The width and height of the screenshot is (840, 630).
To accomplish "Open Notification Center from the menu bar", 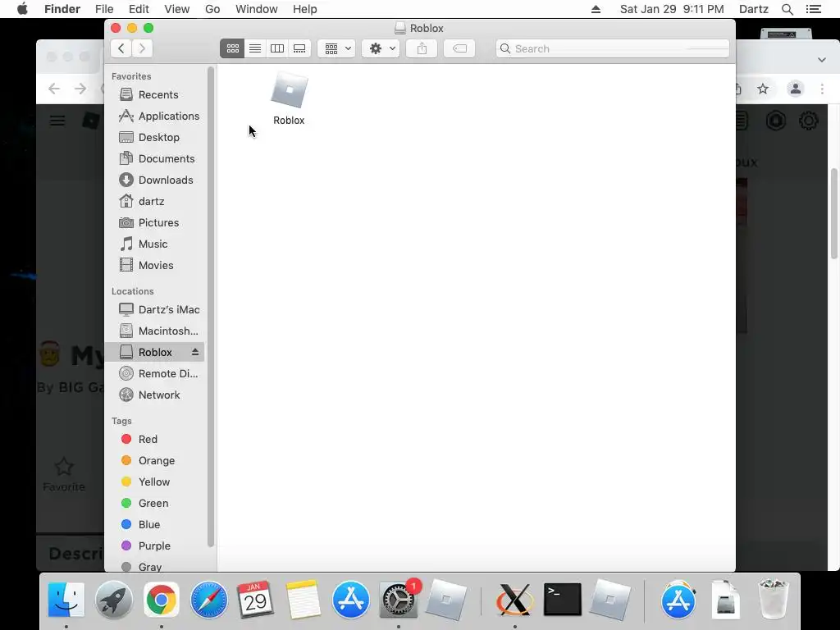I will point(814,9).
